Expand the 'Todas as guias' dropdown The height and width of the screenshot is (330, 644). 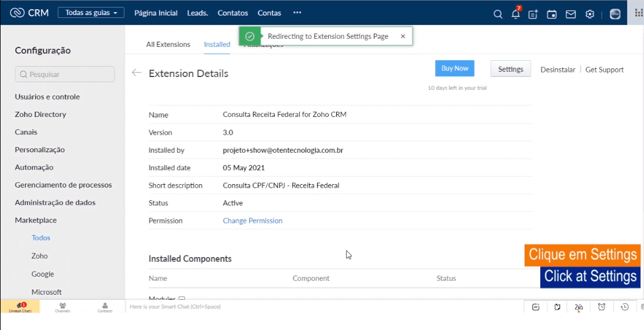pyautogui.click(x=91, y=13)
